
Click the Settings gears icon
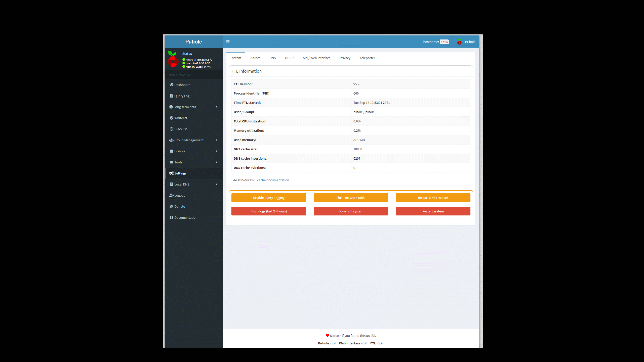171,173
